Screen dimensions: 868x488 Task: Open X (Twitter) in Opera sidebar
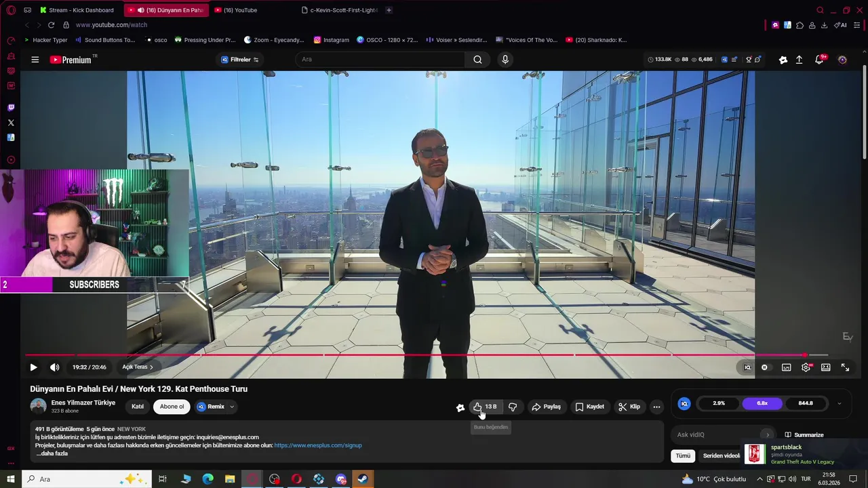click(10, 123)
